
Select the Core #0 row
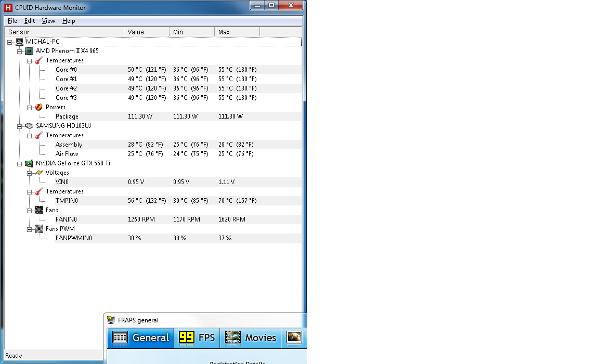pos(178,70)
